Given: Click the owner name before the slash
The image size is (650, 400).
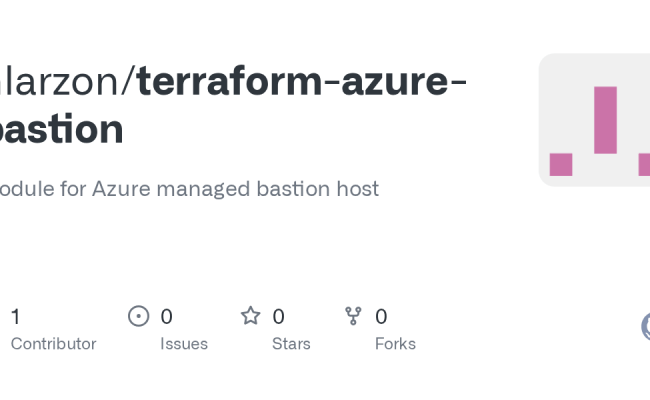Looking at the screenshot, I should point(60,81).
